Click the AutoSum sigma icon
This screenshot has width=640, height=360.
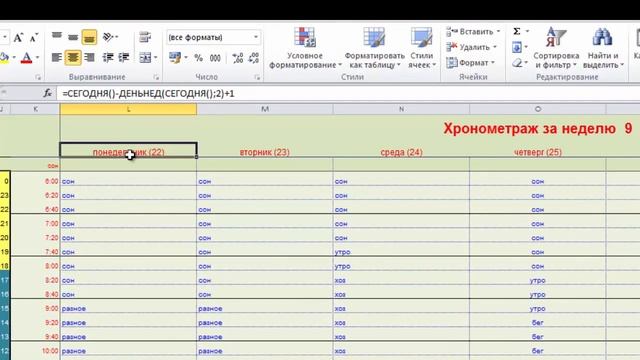tap(517, 31)
